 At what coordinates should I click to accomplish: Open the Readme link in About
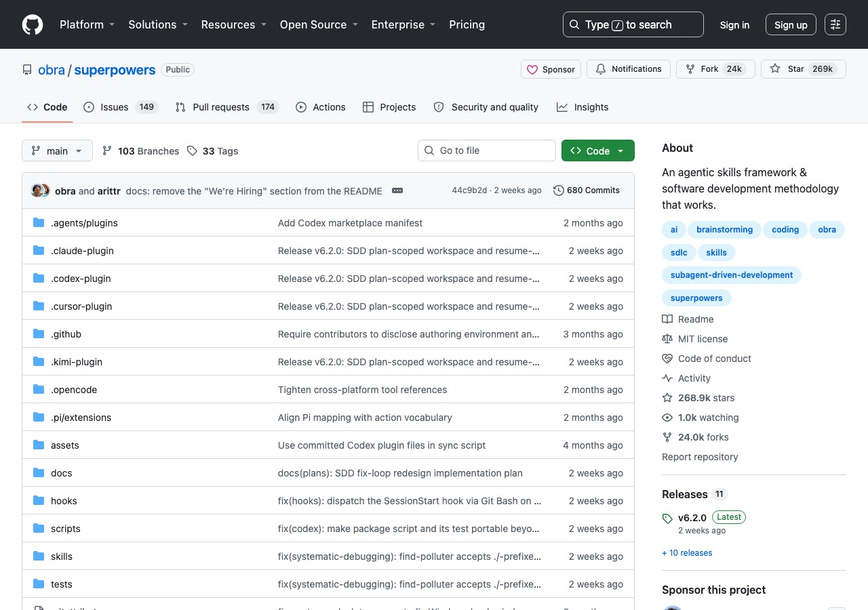688,319
